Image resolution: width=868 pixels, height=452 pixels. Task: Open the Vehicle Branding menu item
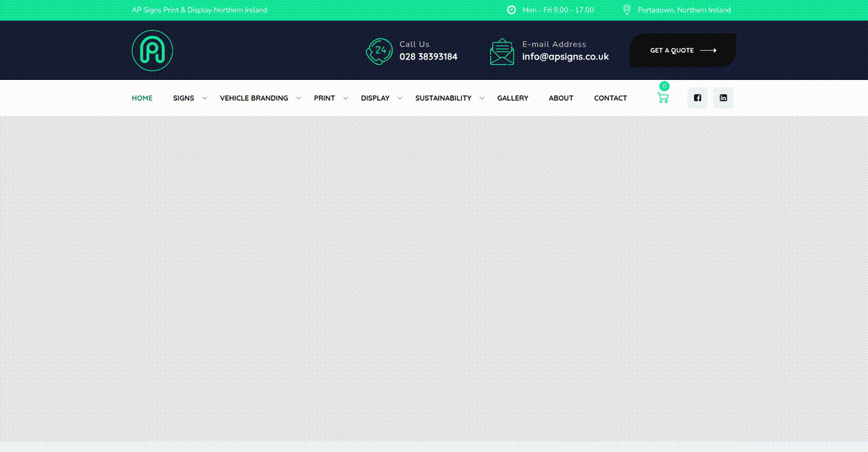(254, 98)
